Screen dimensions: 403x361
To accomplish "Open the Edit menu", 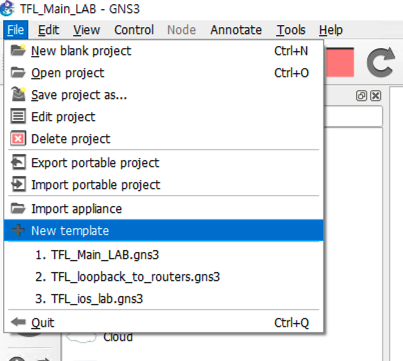I will pos(48,30).
